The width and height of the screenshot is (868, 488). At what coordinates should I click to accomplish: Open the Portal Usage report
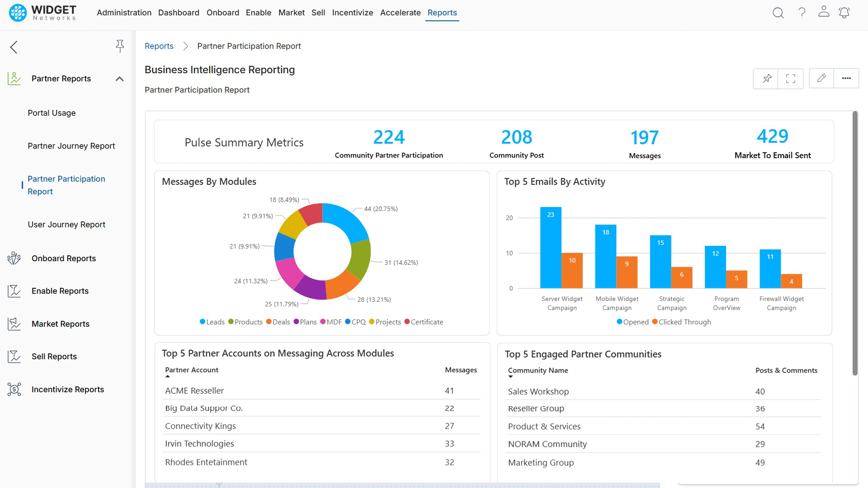pyautogui.click(x=52, y=113)
